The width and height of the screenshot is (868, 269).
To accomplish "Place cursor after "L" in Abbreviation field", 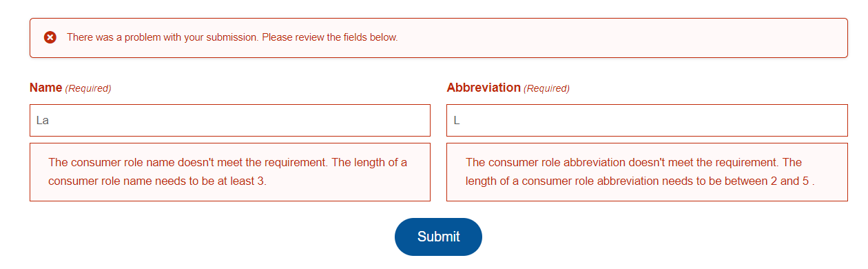I will 460,120.
